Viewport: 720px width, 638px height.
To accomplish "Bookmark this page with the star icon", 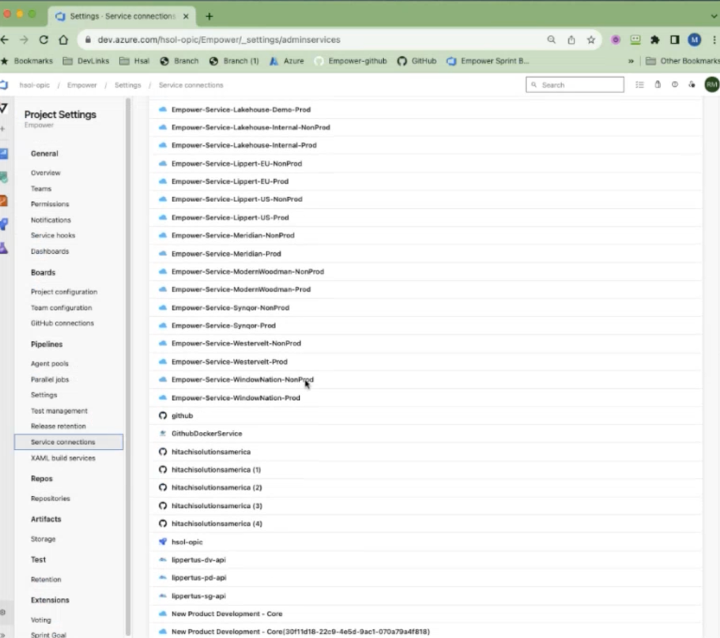I will (x=591, y=40).
